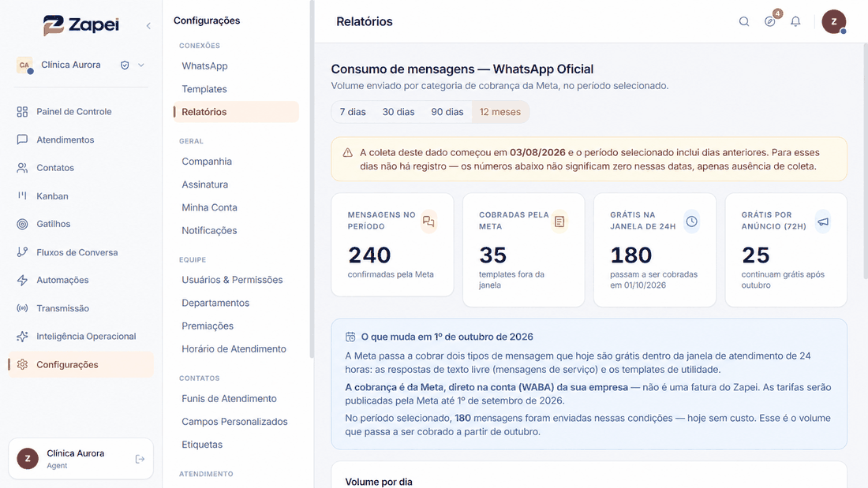
Task: Click the calendar icon beside O que muda
Action: 350,337
